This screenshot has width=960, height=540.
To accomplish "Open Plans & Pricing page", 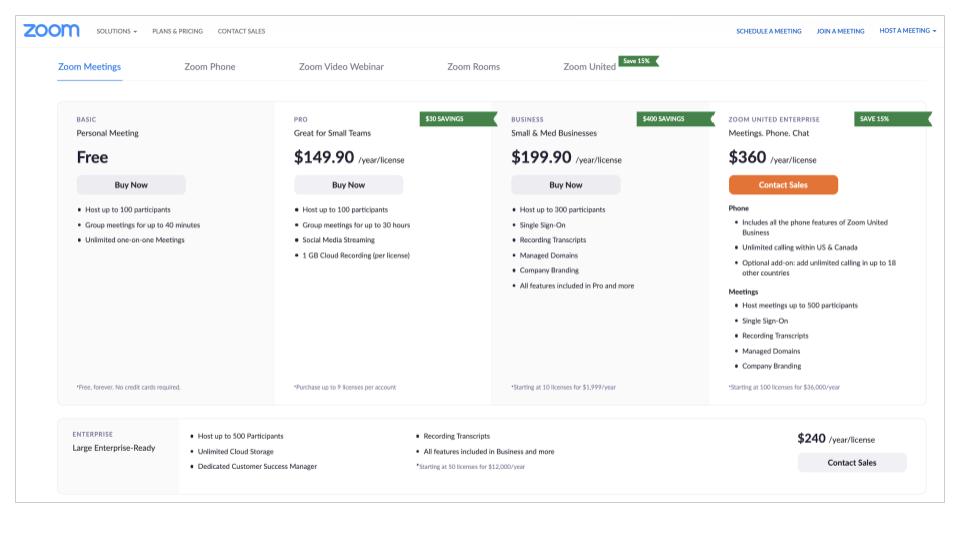I will tap(177, 31).
